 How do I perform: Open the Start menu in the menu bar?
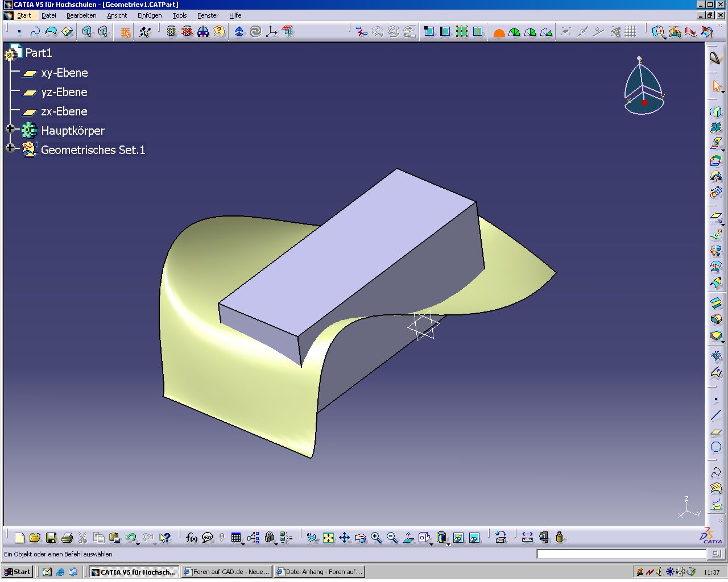point(24,15)
